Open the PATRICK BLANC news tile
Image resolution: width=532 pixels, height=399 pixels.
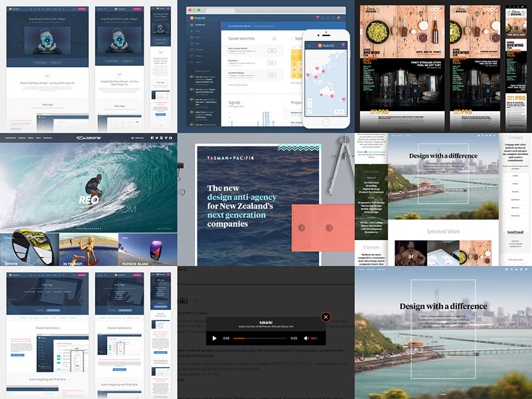(148, 249)
